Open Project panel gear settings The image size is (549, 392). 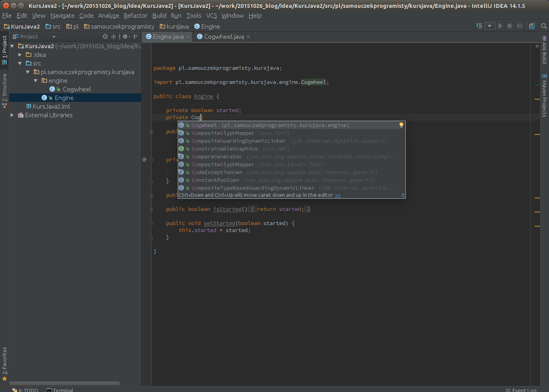tap(126, 36)
